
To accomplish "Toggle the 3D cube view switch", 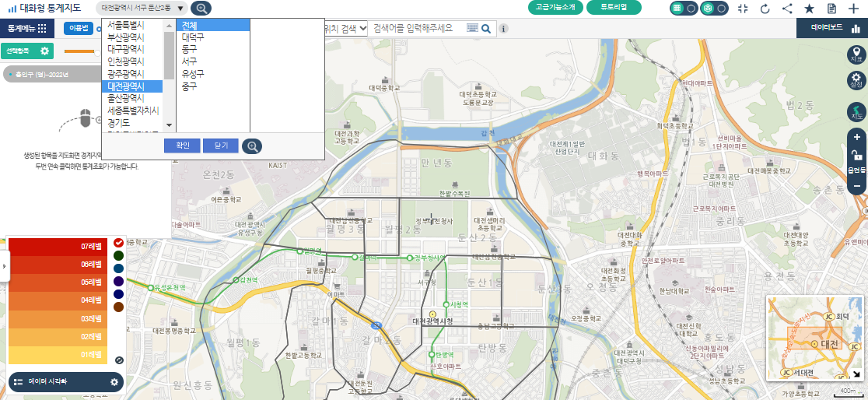I will point(714,8).
